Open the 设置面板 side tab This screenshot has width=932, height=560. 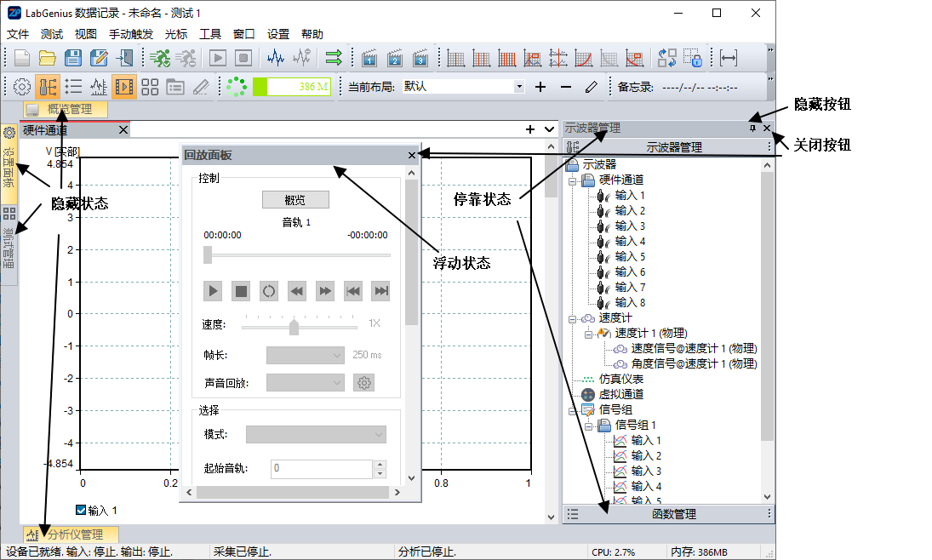(x=9, y=164)
